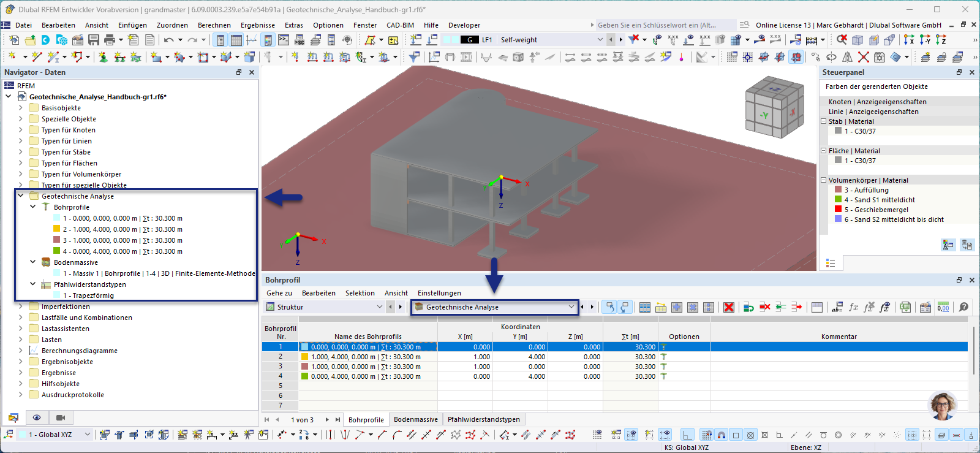Click the filter with red X icon
Screen dimensions: 980x453
(x=633, y=40)
